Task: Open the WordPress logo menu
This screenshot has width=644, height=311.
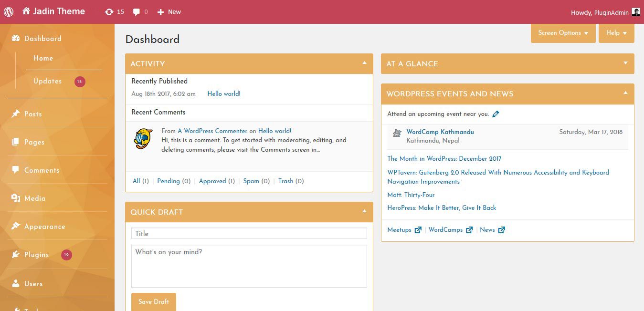Action: [x=8, y=11]
